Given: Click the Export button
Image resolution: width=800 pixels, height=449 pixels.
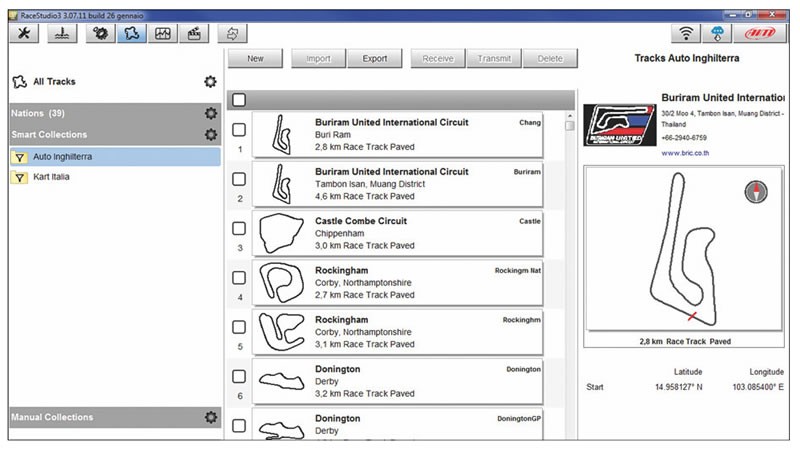Looking at the screenshot, I should coord(375,59).
